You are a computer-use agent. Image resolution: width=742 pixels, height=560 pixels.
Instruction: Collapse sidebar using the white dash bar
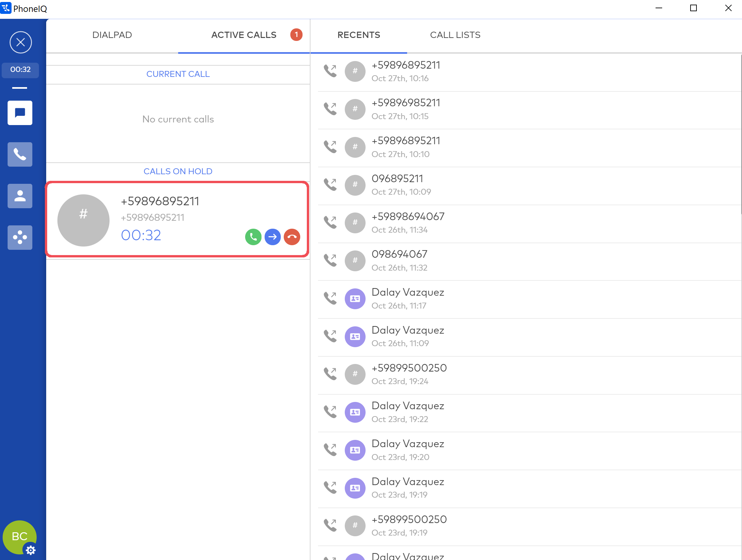[20, 88]
